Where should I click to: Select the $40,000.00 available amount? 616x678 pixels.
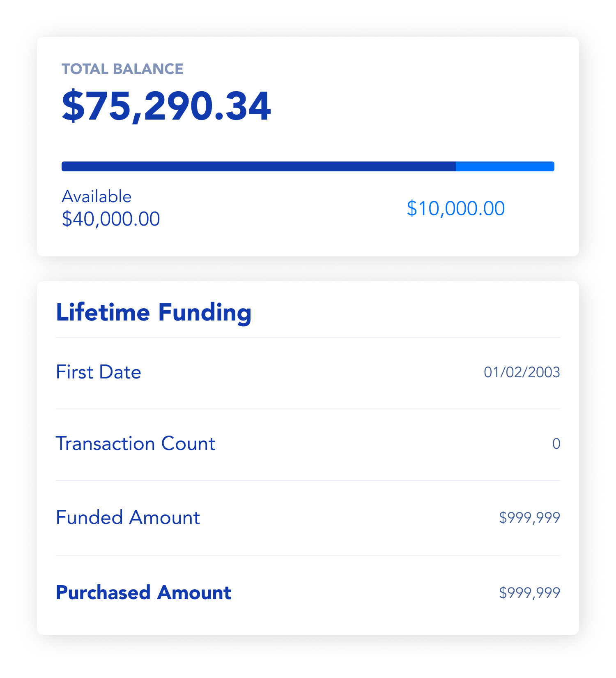click(111, 219)
